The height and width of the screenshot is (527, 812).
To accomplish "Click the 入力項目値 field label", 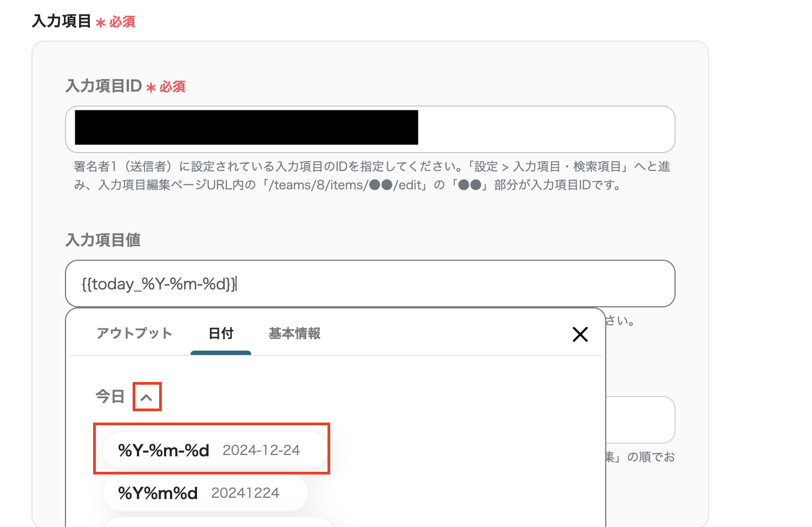I will [x=103, y=240].
